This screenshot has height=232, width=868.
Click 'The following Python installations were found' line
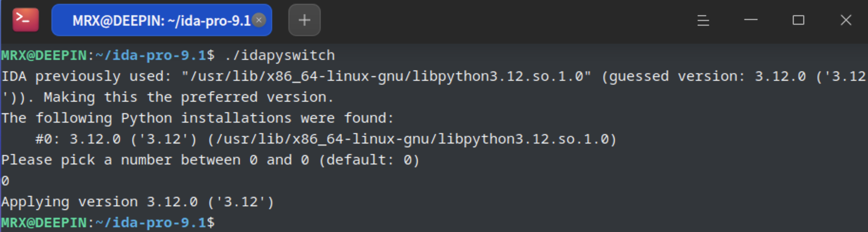197,118
